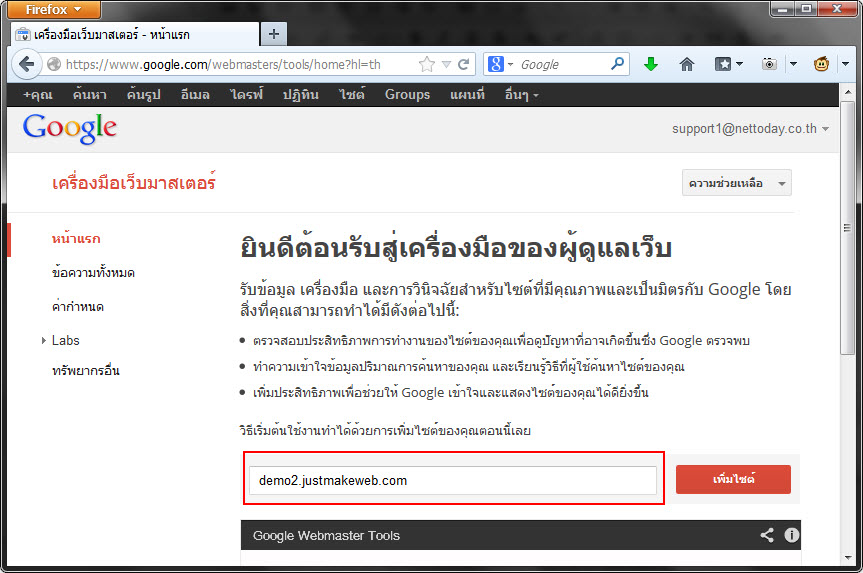863x573 pixels.
Task: Reload the page with the refresh icon
Action: [x=463, y=64]
